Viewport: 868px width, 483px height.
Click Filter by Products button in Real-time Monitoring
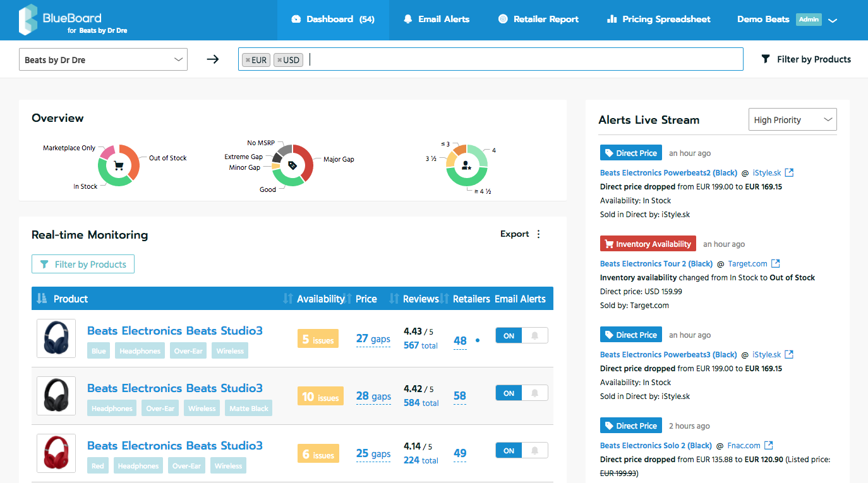(83, 265)
